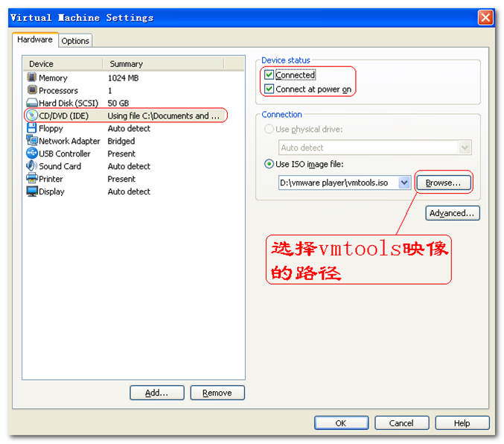Click the Add... device button
The image size is (504, 444).
coord(156,393)
